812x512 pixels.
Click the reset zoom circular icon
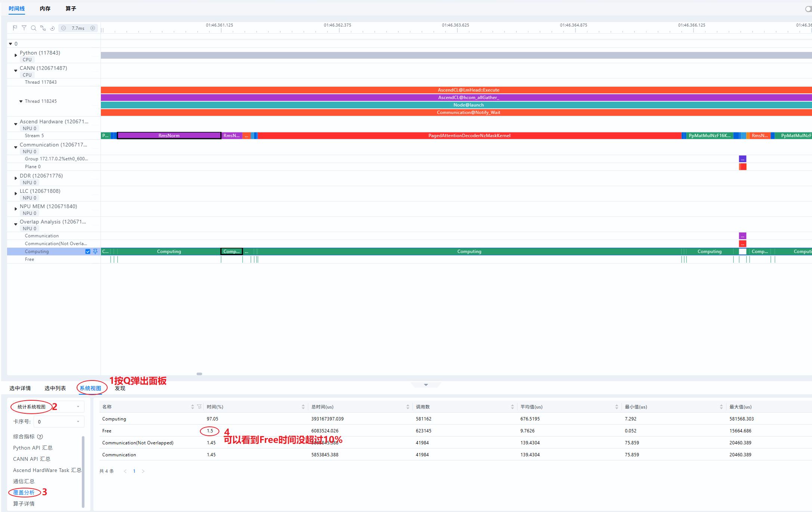pos(52,28)
